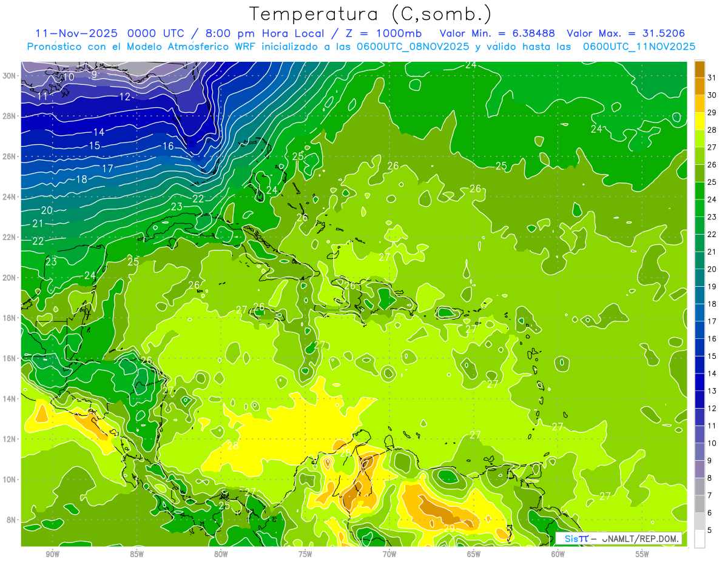
Task: Click the contour label 12 on the map
Action: [x=125, y=97]
